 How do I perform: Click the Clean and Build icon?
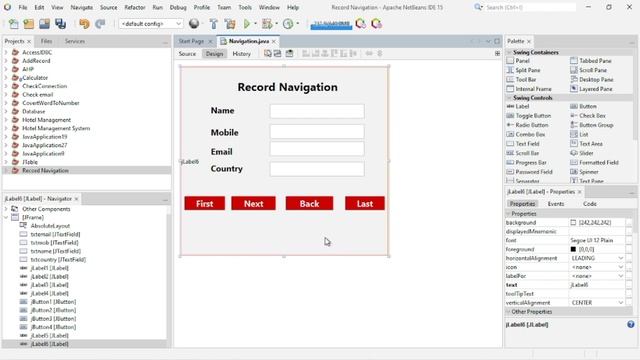point(230,24)
